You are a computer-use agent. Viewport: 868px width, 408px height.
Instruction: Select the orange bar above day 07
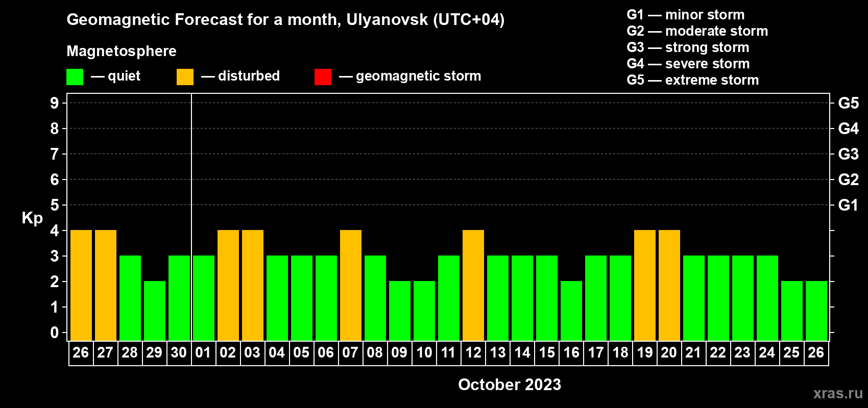point(351,285)
